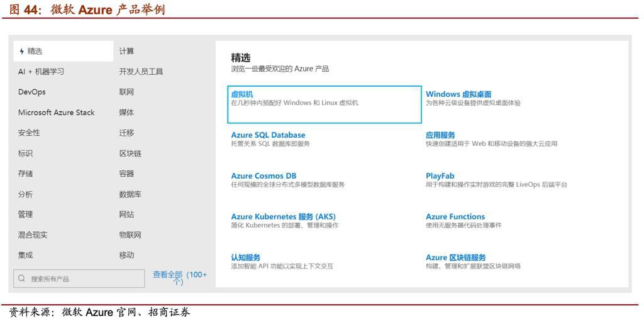The height and width of the screenshot is (320, 644).
Task: Choose the 混合现实 category
Action: pyautogui.click(x=33, y=235)
